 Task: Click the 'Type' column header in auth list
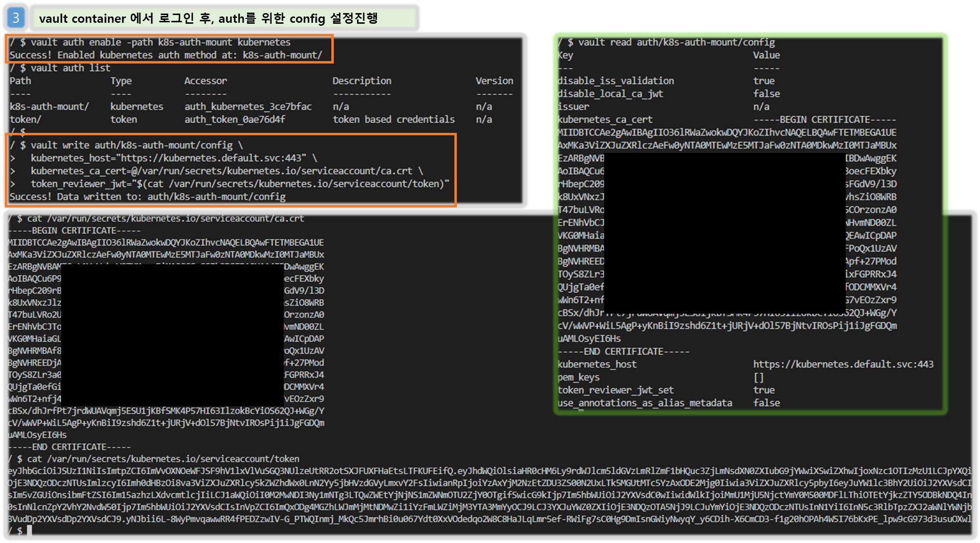[121, 81]
